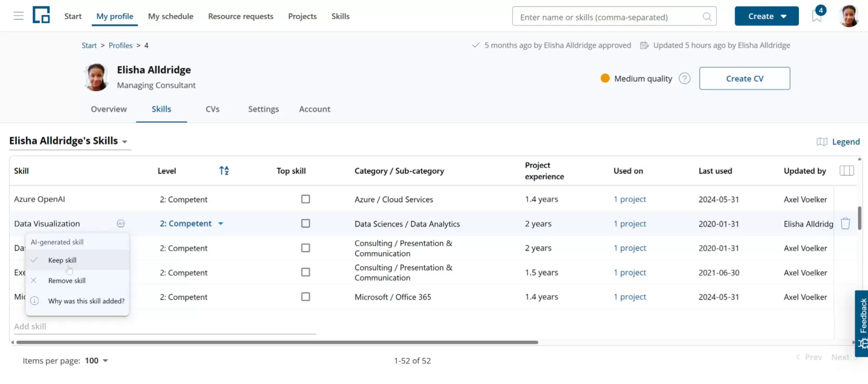
Task: Click the vertical table scrollbar thumb
Action: click(859, 218)
